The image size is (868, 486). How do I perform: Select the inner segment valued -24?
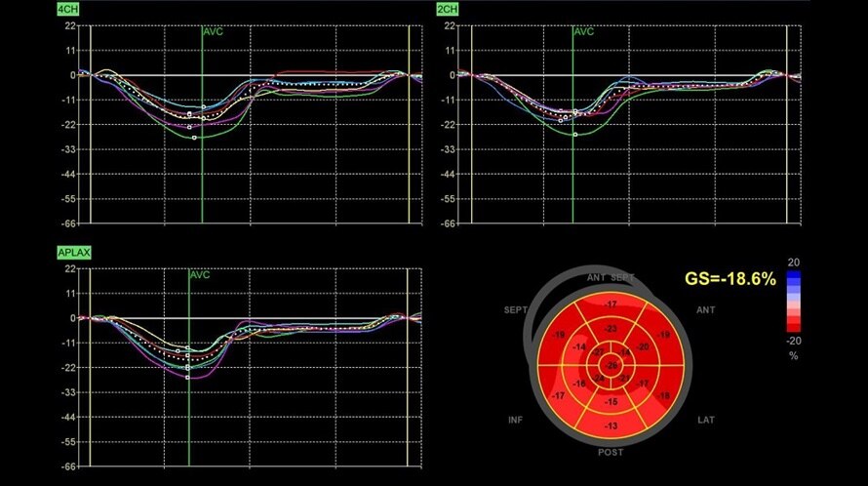tap(599, 379)
